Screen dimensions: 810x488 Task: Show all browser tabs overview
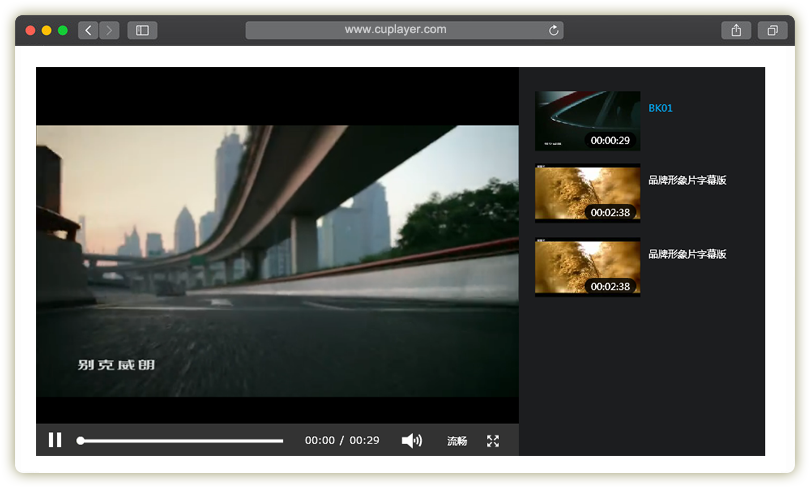pos(772,31)
